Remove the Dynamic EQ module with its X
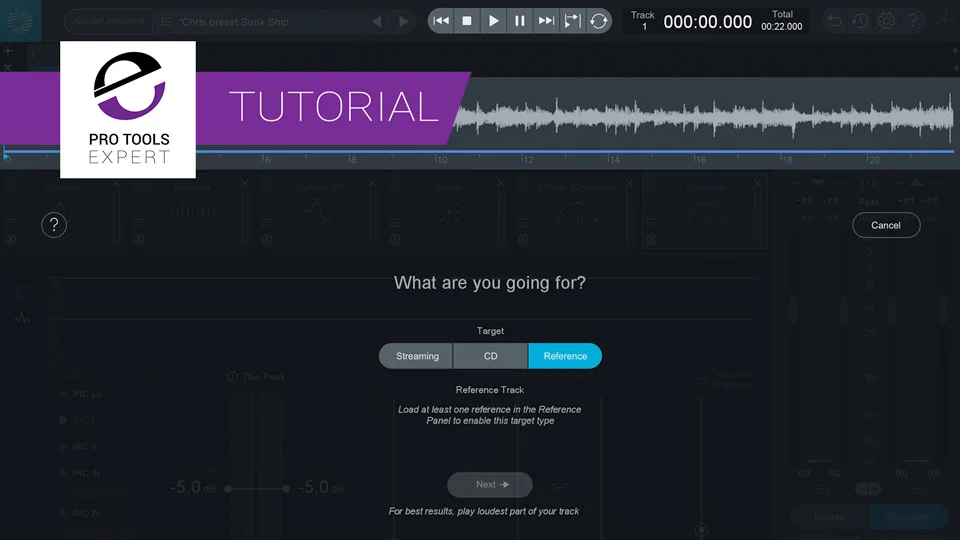The height and width of the screenshot is (540, 960). (x=372, y=184)
